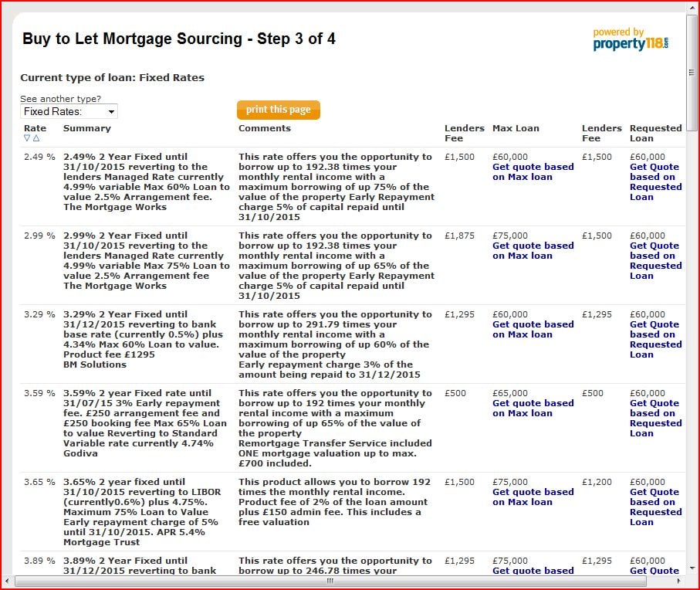Get requested loan quote for 3.59% Godiva
This screenshot has height=590, width=700.
[655, 419]
